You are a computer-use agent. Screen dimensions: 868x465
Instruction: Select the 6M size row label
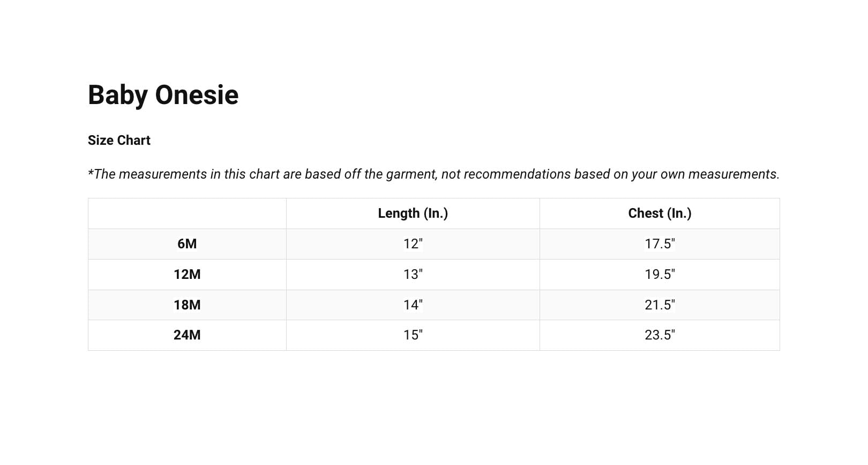pyautogui.click(x=187, y=244)
